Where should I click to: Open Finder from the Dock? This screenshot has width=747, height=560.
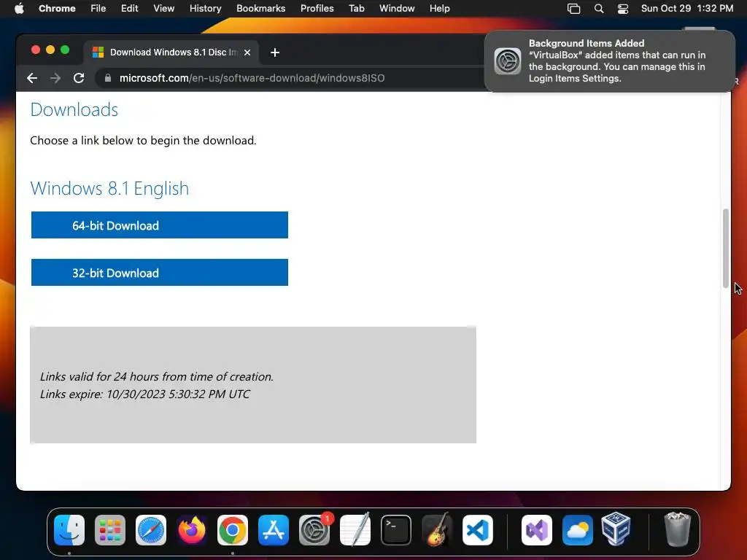coord(69,530)
